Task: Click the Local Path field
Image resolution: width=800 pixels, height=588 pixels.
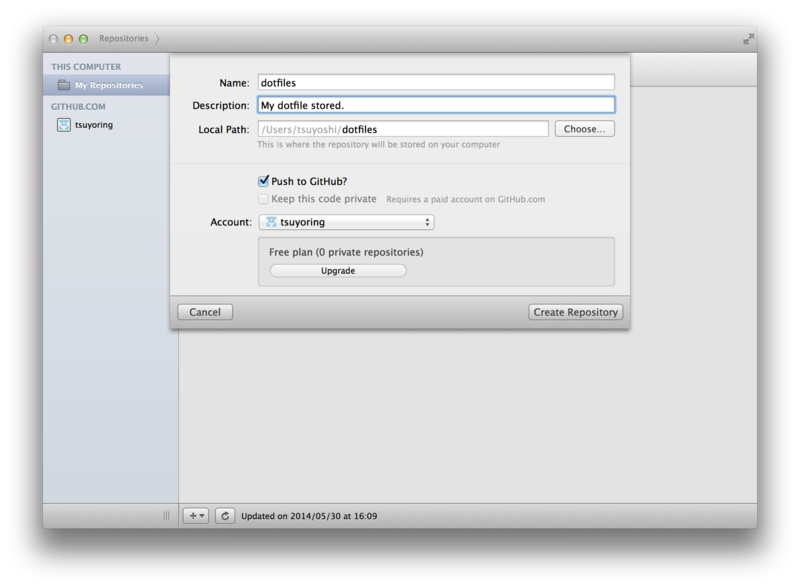Action: coord(403,129)
